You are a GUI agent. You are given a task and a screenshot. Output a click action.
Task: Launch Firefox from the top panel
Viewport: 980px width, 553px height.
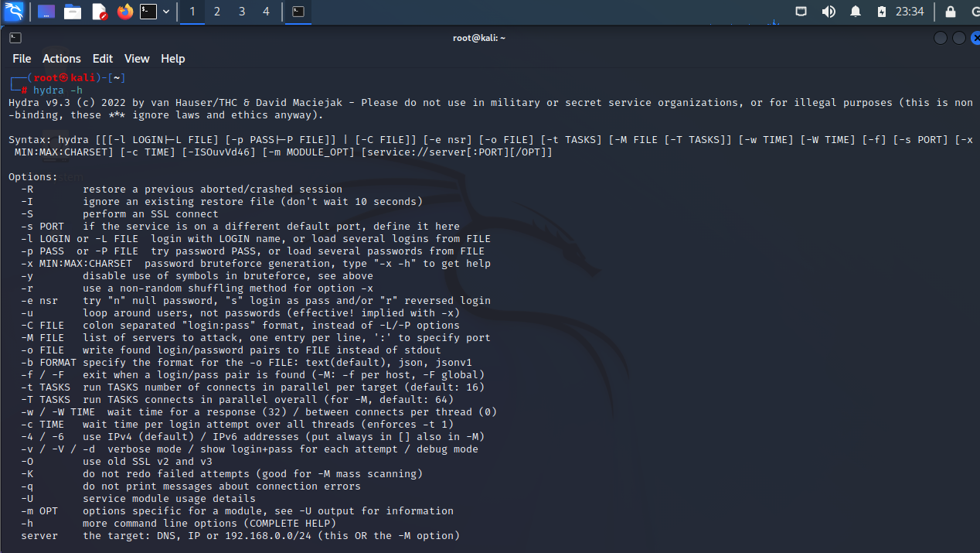pyautogui.click(x=125, y=12)
